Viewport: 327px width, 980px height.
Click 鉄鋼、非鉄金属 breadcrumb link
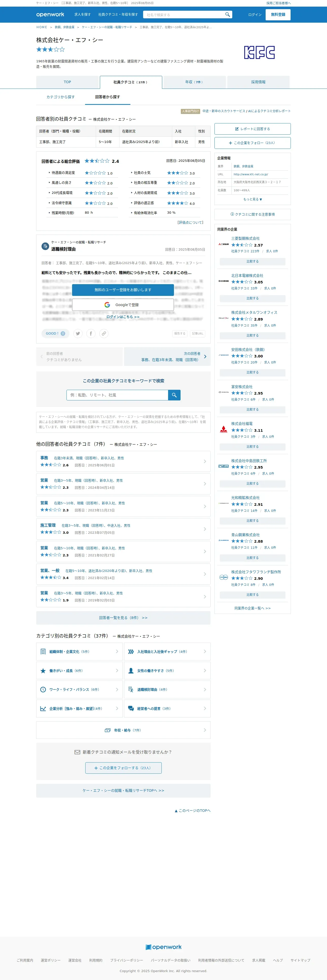[x=64, y=27]
